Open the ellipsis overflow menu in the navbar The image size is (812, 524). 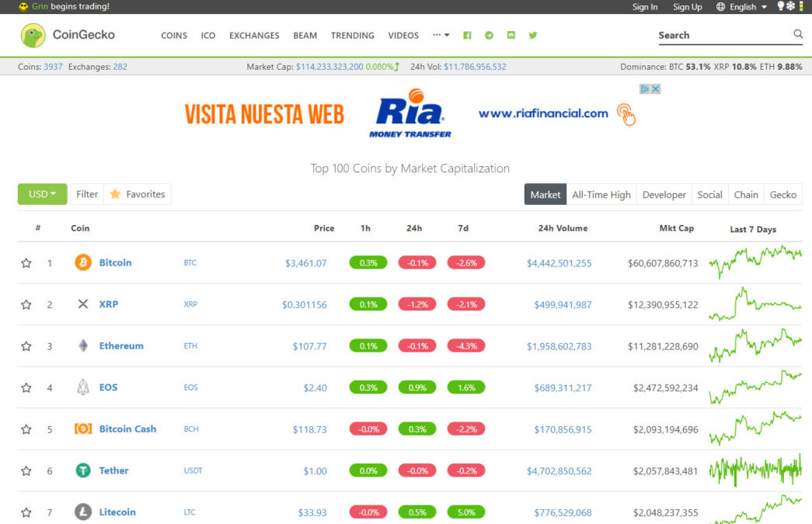pos(440,35)
